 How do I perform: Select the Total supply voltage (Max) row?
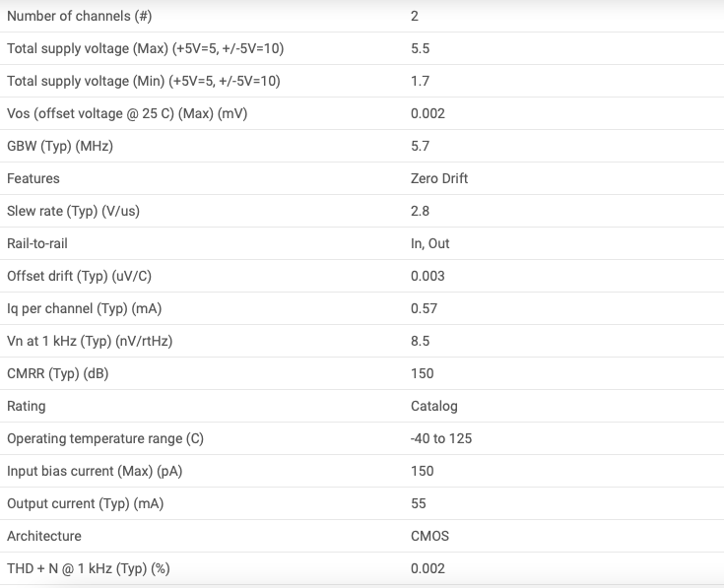point(362,48)
